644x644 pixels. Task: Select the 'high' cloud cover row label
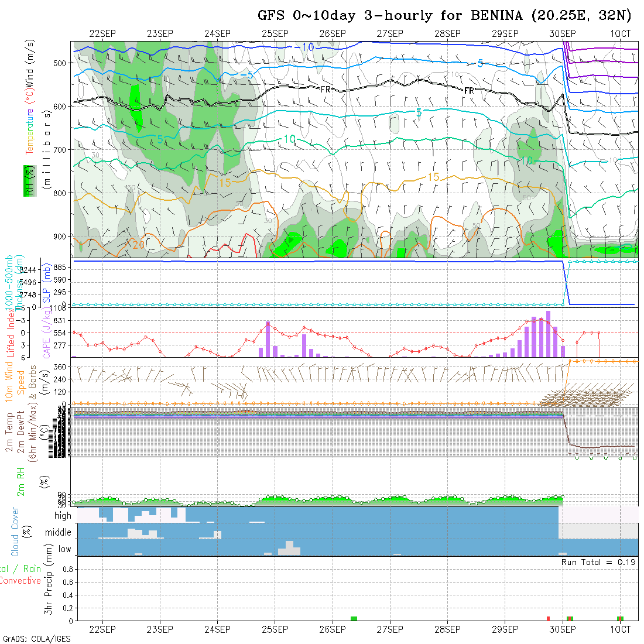click(63, 516)
